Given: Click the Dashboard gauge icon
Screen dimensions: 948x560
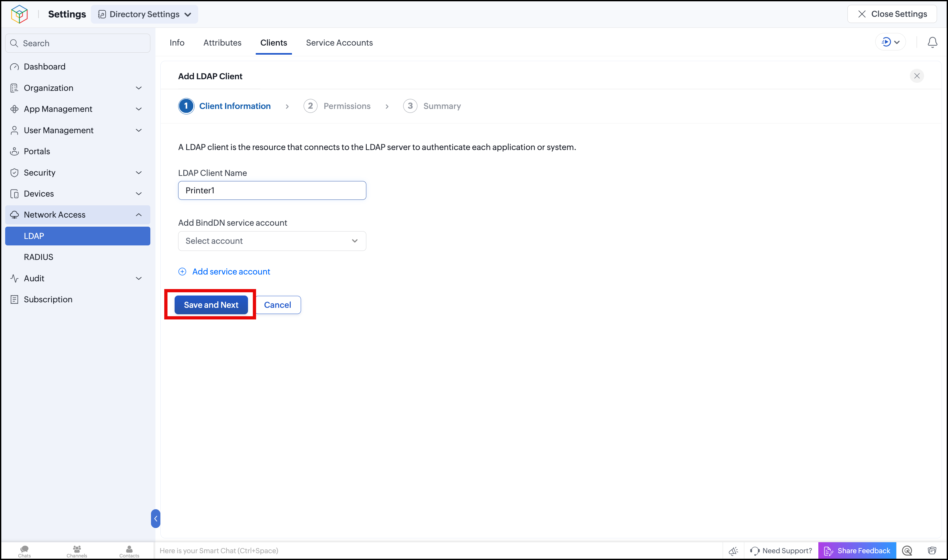Looking at the screenshot, I should [x=14, y=67].
